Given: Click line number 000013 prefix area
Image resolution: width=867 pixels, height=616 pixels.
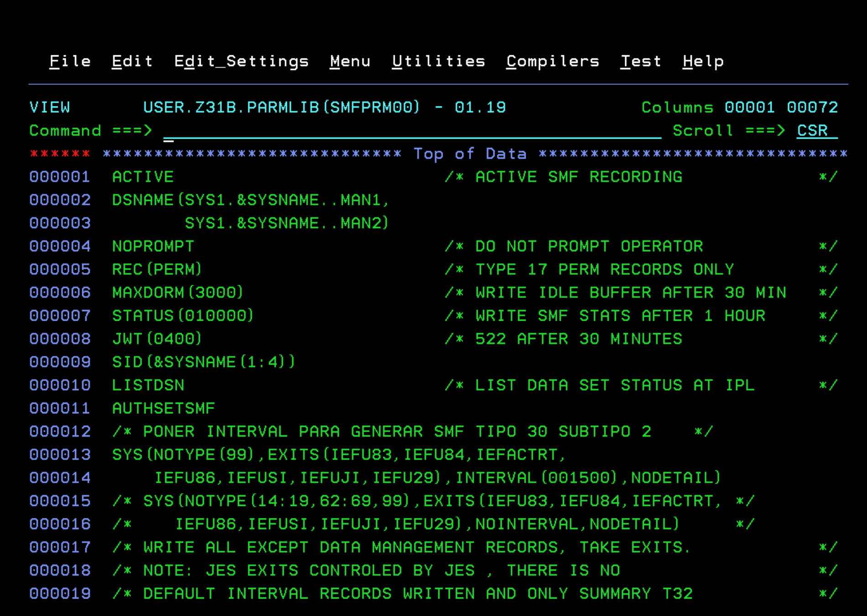Looking at the screenshot, I should pos(60,455).
